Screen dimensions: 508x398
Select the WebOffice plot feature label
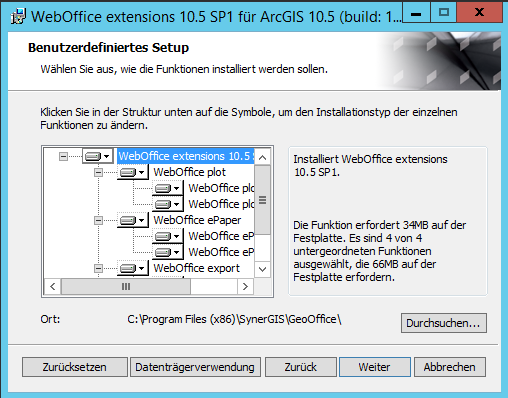tap(189, 172)
